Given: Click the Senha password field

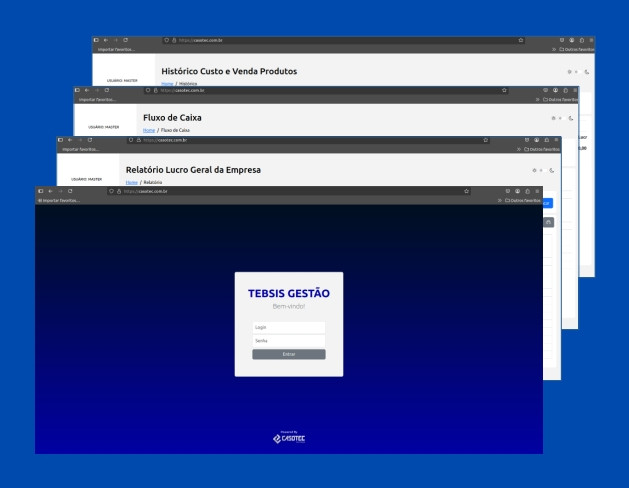Looking at the screenshot, I should (288, 340).
